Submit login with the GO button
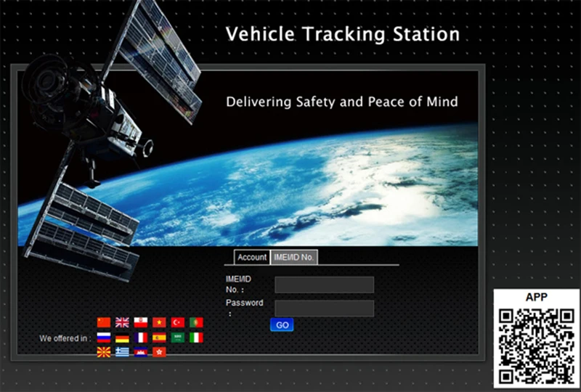Image resolution: width=581 pixels, height=392 pixels. pos(282,325)
